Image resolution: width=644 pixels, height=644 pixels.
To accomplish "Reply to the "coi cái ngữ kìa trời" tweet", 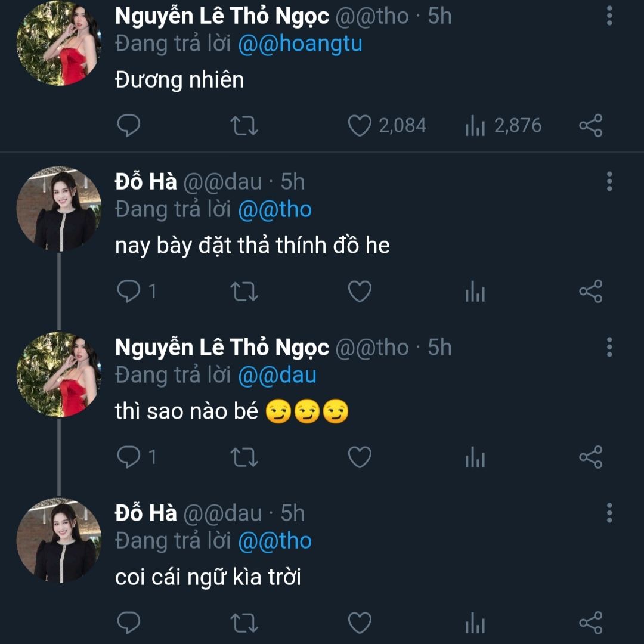I will click(x=129, y=623).
